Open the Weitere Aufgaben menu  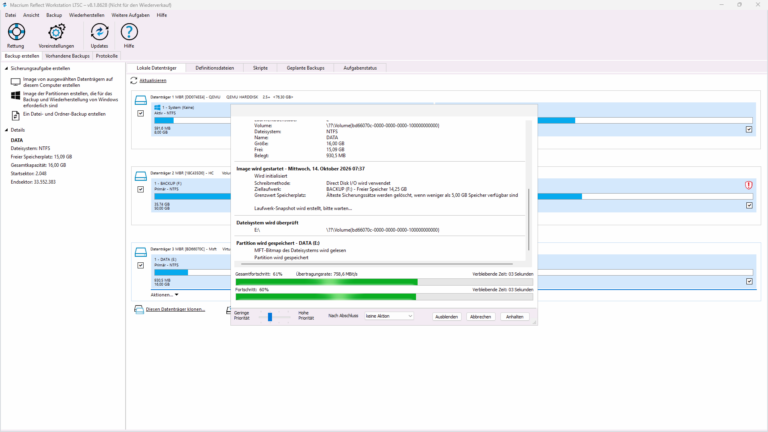pos(130,15)
